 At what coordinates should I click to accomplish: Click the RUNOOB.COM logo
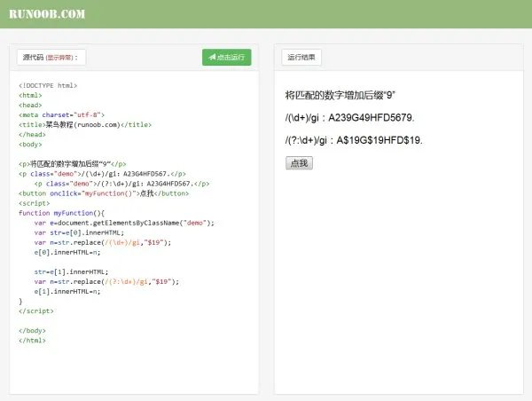[x=47, y=14]
